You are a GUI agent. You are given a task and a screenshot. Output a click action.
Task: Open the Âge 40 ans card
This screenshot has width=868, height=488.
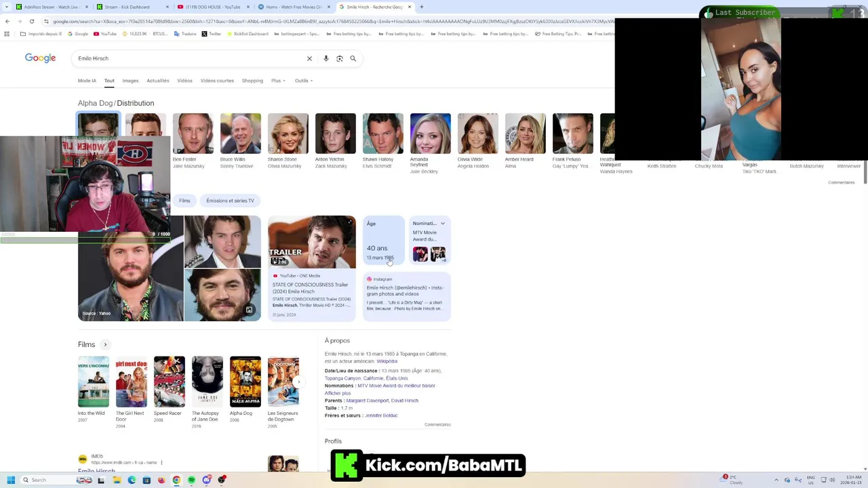point(384,240)
